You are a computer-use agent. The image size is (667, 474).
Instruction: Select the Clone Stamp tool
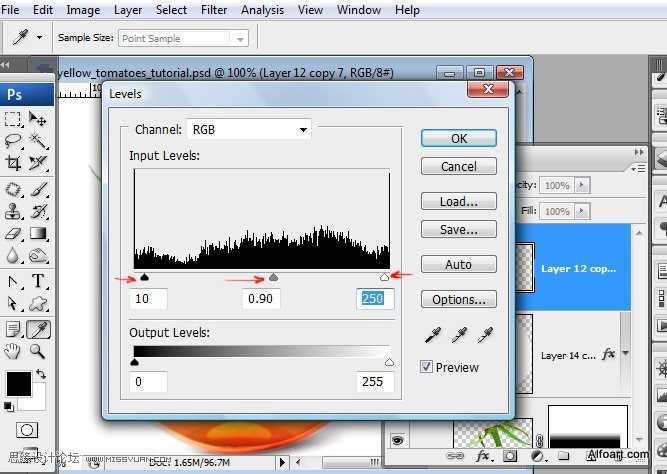13,211
